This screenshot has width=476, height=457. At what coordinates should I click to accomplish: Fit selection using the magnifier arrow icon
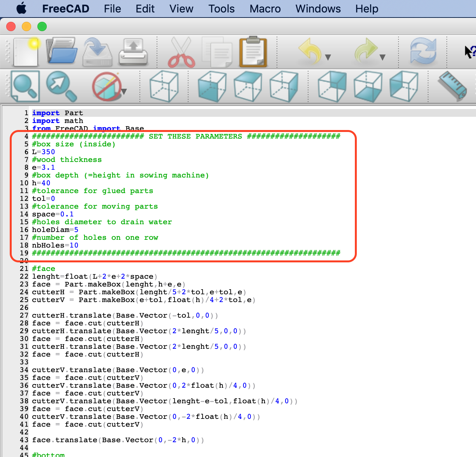point(62,86)
